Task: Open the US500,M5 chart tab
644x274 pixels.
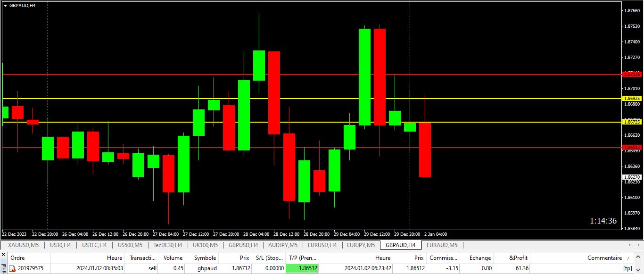Action: (130, 245)
